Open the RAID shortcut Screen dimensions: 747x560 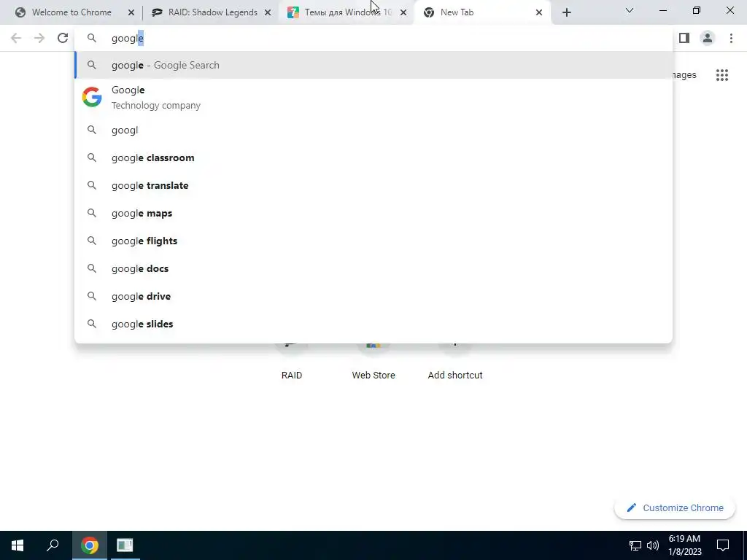pyautogui.click(x=292, y=361)
